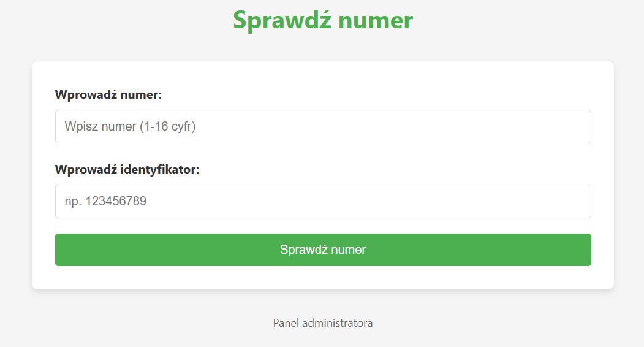Screen dimensions: 644x347
Task: Activate the input below 'Wprowadź identyfikator:'
Action: [323, 202]
